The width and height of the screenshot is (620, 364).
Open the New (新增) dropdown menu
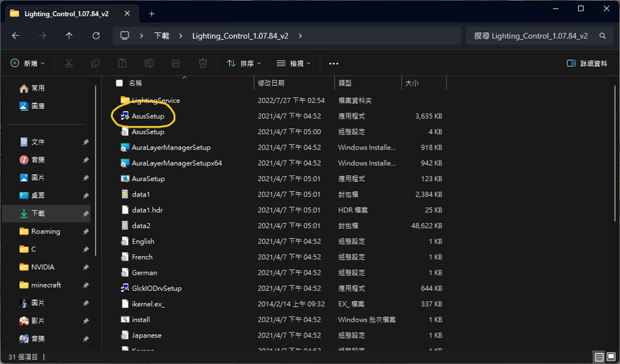pyautogui.click(x=27, y=63)
